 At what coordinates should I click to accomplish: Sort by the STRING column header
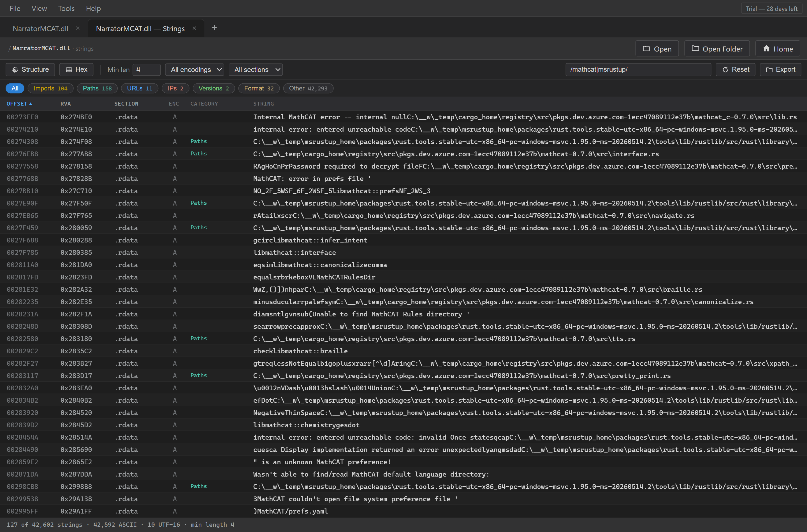pos(263,104)
